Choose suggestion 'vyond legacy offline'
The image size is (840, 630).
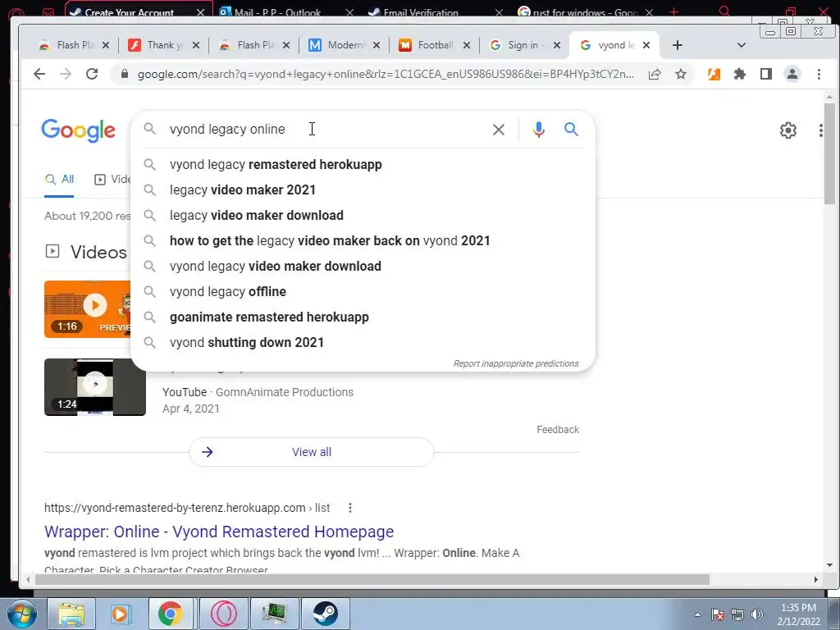coord(363,292)
